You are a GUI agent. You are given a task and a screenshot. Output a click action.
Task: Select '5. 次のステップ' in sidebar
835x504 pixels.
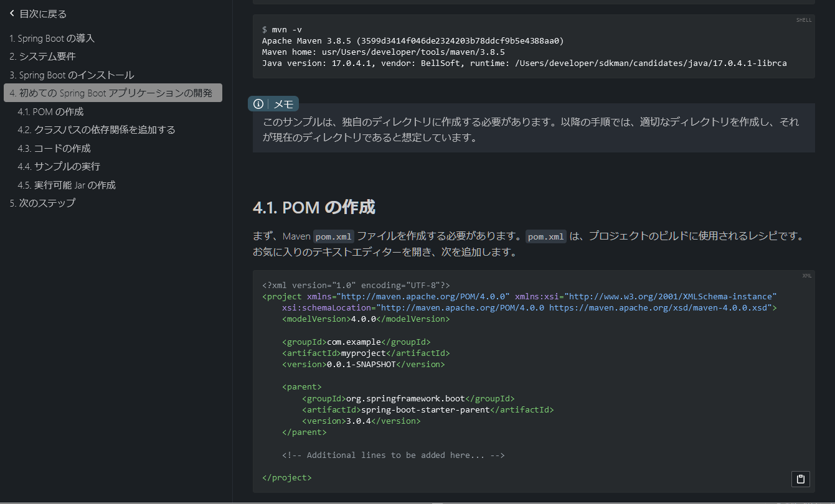pos(42,203)
